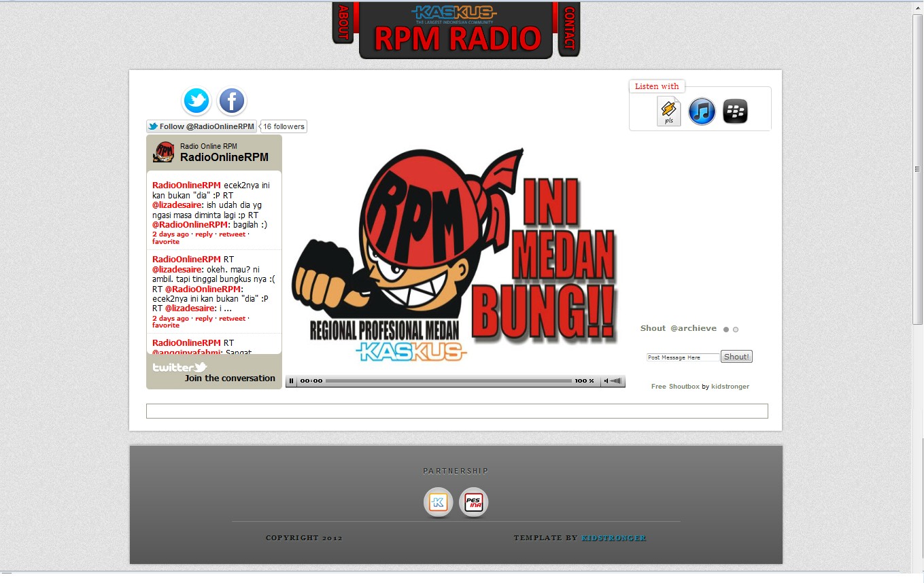The height and width of the screenshot is (583, 924).
Task: Listen with iTunes icon
Action: coord(702,111)
